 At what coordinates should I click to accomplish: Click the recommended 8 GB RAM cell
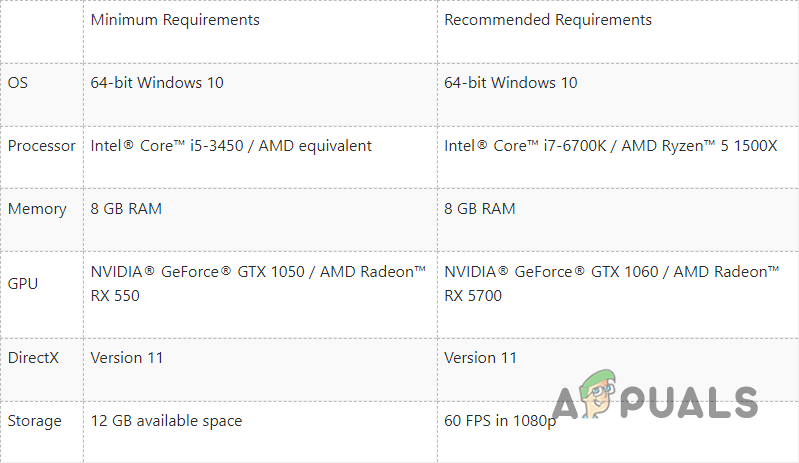click(x=480, y=209)
